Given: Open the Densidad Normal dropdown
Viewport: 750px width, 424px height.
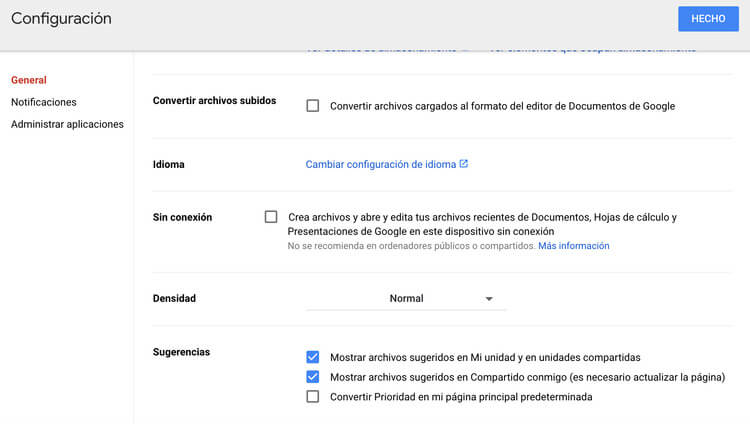Looking at the screenshot, I should pyautogui.click(x=406, y=299).
